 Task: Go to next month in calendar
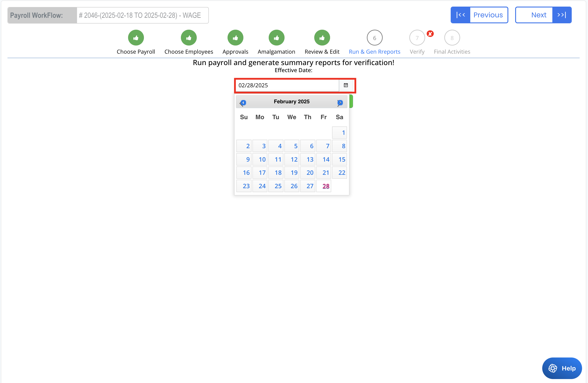340,102
